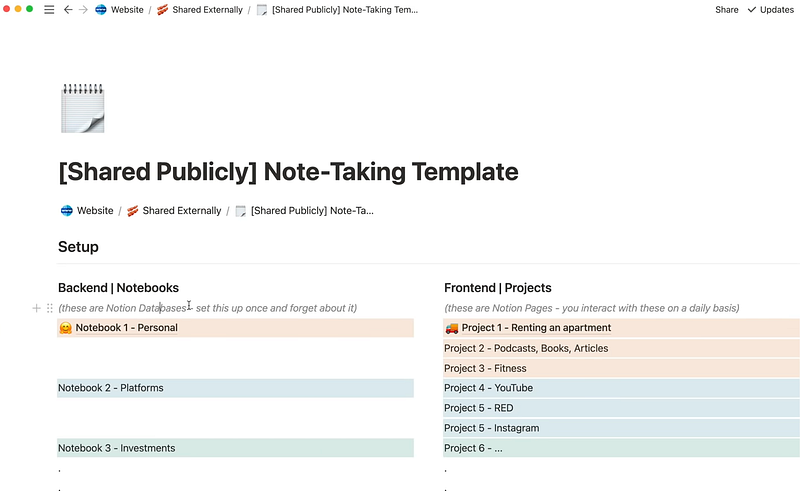The width and height of the screenshot is (800, 491).
Task: Go back with the left arrow
Action: coord(67,10)
